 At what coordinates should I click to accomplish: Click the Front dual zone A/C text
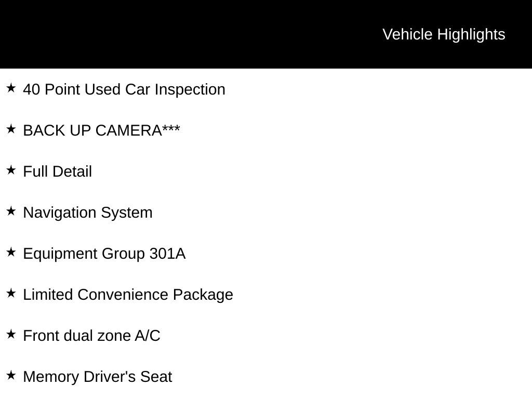click(x=91, y=336)
